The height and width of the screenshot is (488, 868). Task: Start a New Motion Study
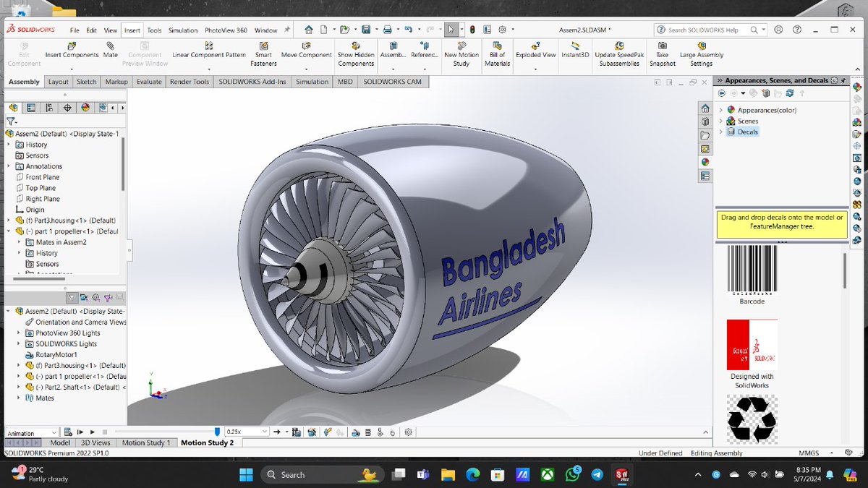click(x=461, y=54)
